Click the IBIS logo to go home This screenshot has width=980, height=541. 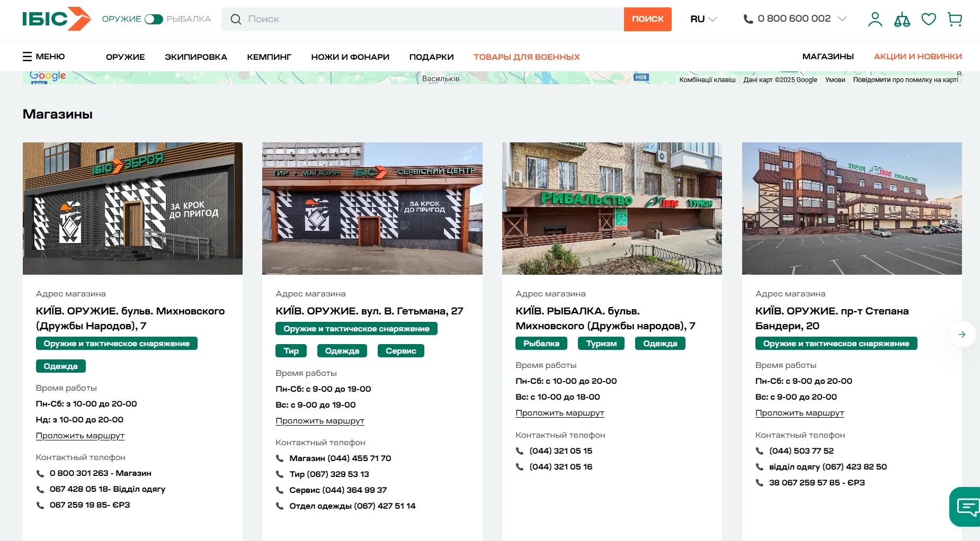point(56,19)
